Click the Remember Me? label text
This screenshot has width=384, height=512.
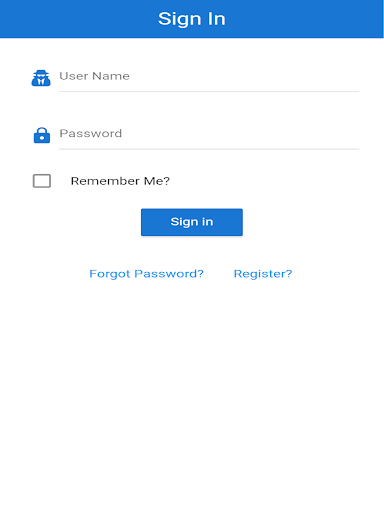(x=120, y=181)
